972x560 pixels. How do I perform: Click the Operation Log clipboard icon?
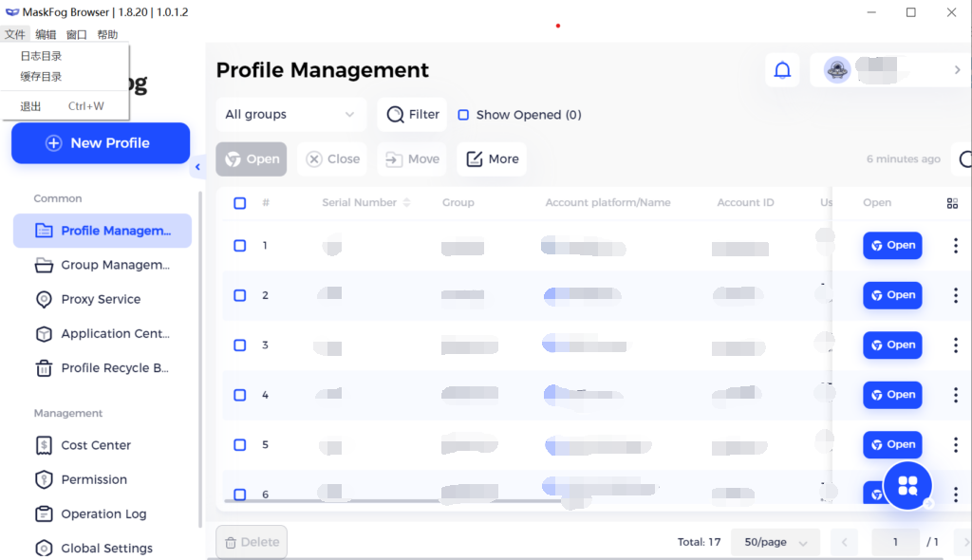click(44, 514)
